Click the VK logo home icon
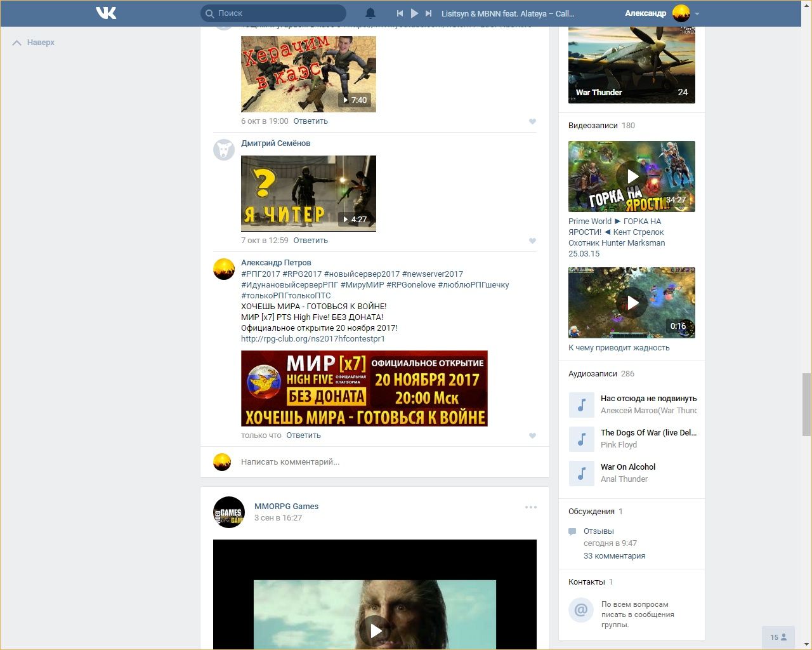This screenshot has height=650, width=812. click(106, 13)
